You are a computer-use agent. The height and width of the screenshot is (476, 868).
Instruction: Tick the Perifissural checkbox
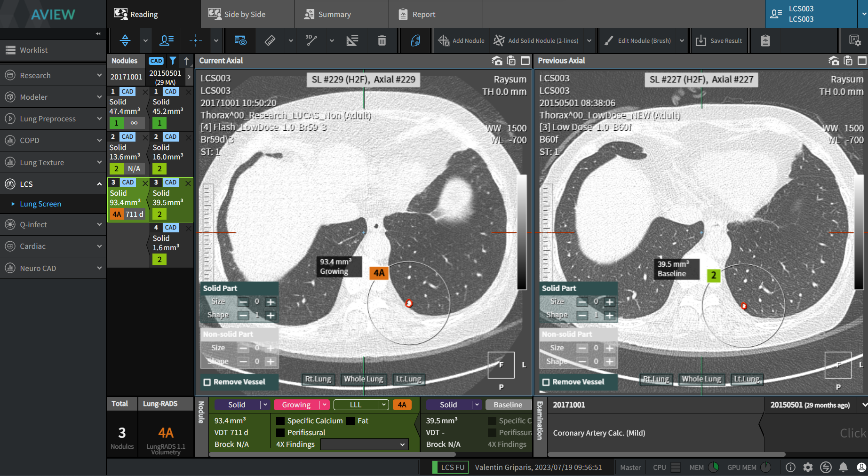[280, 433]
